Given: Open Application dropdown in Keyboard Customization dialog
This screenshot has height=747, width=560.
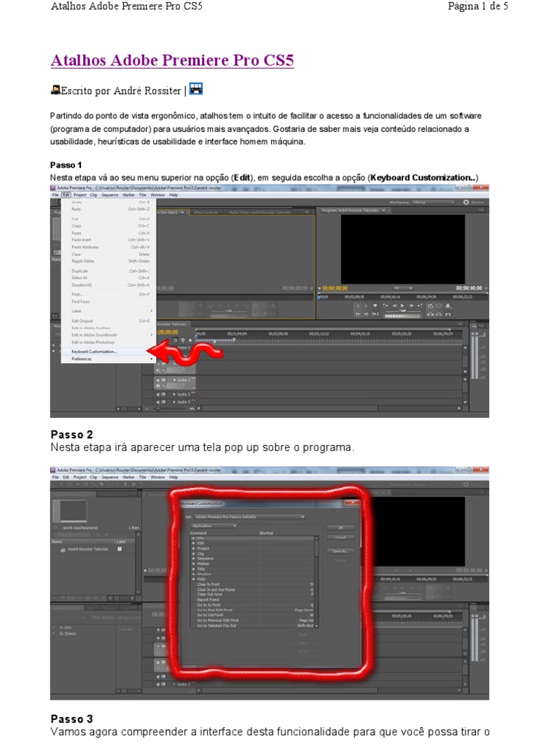Looking at the screenshot, I should coord(214,525).
